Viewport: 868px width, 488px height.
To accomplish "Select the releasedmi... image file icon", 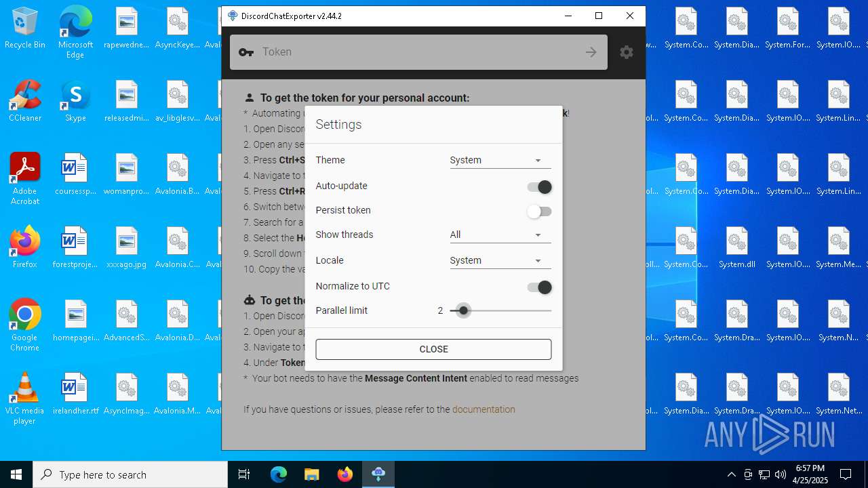I will (x=126, y=101).
